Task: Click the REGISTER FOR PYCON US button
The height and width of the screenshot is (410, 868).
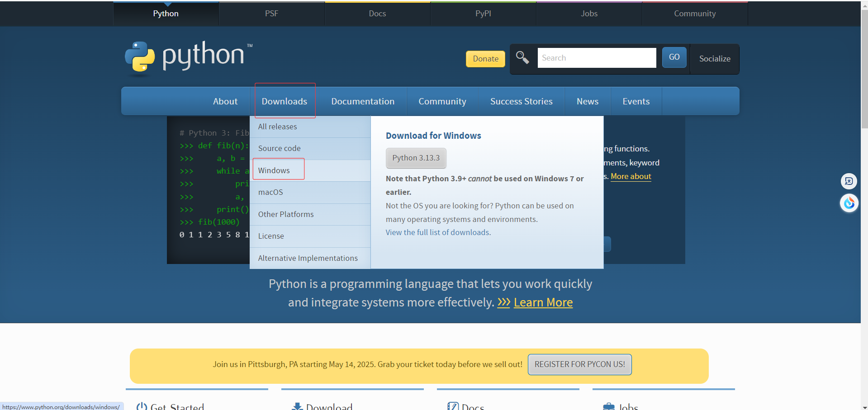Action: [x=579, y=364]
